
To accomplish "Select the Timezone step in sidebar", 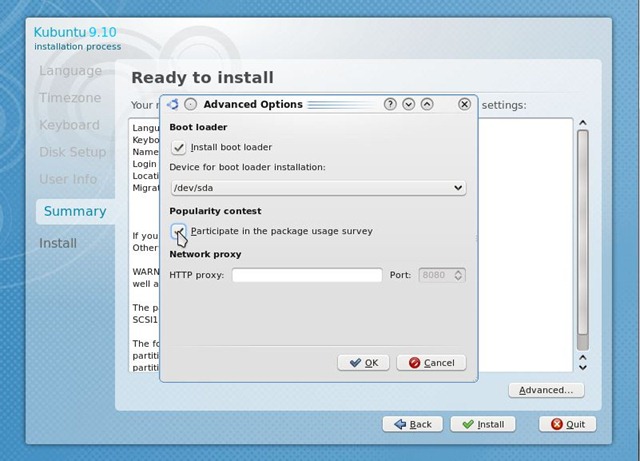I will 70,98.
